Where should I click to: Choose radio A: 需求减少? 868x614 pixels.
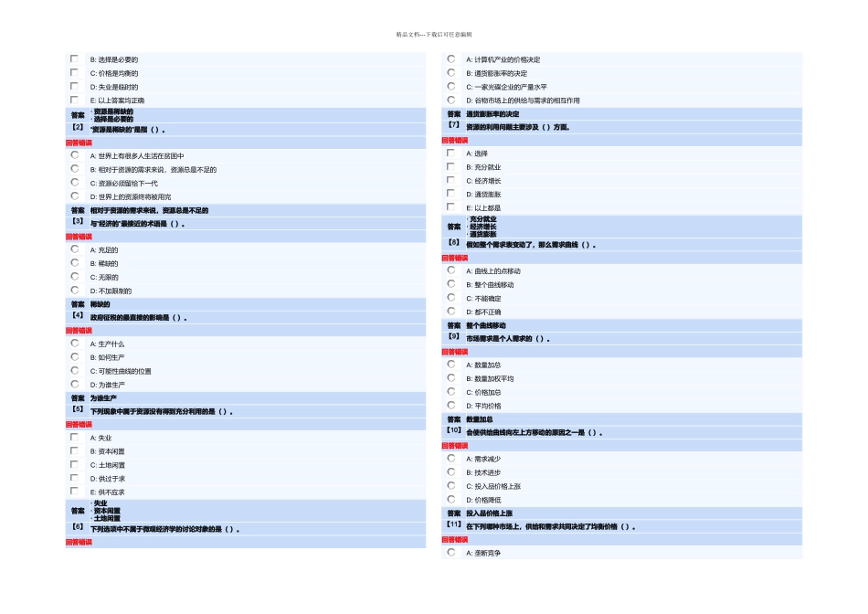coord(451,459)
